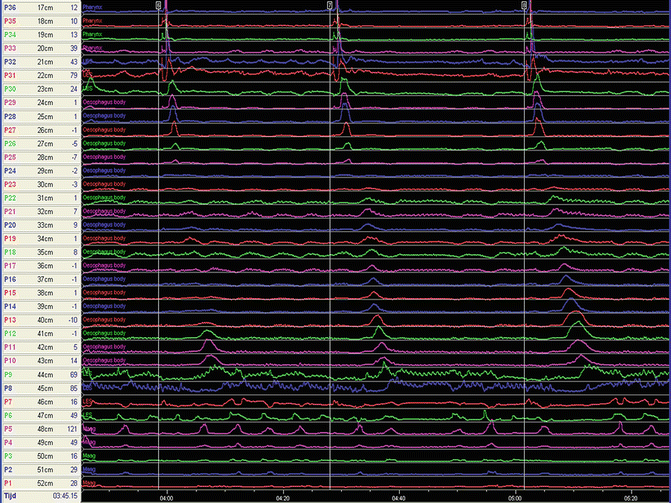Viewport: 671px width, 503px height.
Task: Click the 05:20 time axis label
Action: (x=631, y=496)
